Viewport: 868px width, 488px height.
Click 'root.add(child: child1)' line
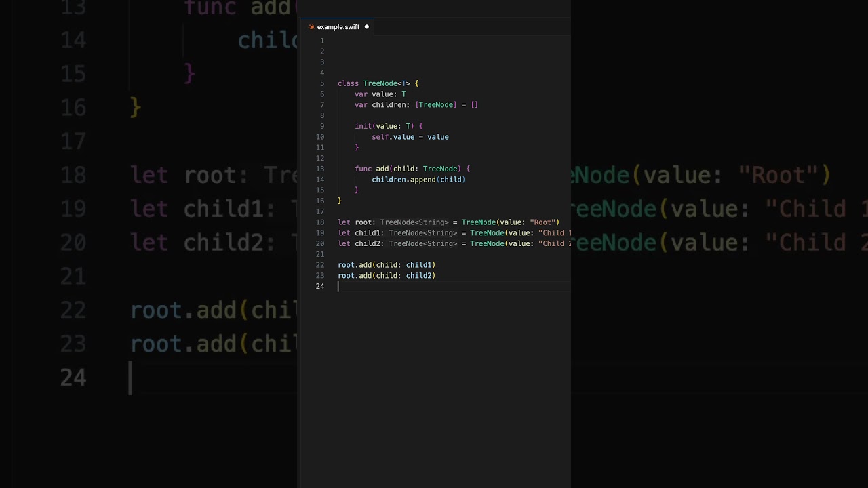(387, 265)
